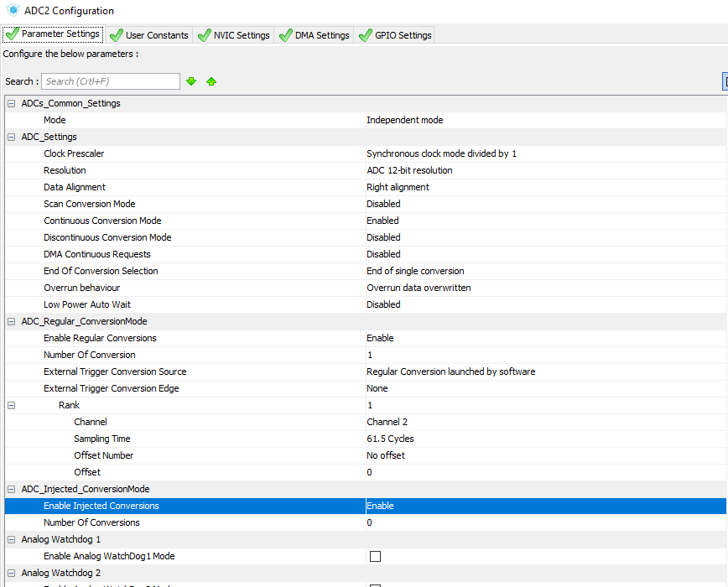This screenshot has height=587, width=728.
Task: Collapse the Rank tree node
Action: tap(11, 405)
